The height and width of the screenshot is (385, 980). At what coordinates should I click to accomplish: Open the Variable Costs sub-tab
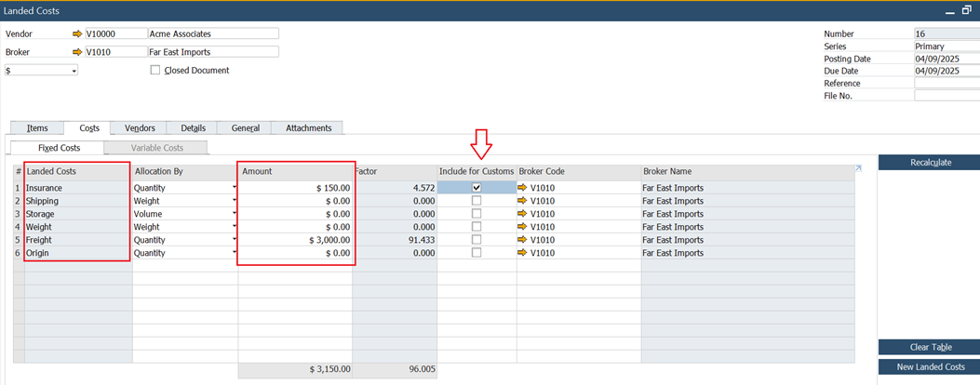(x=156, y=148)
